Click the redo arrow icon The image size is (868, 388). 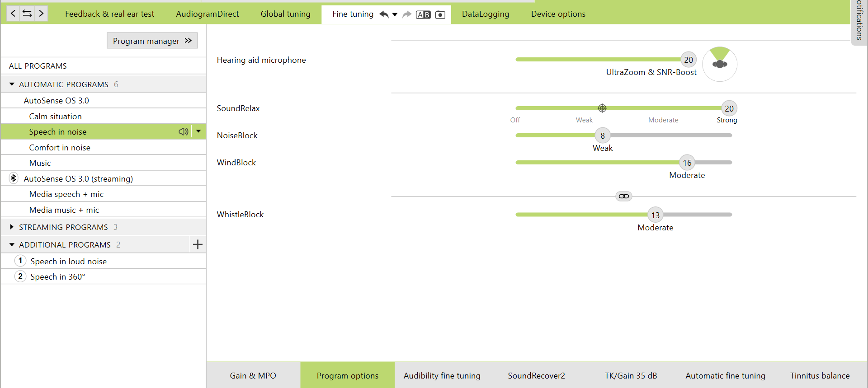pyautogui.click(x=406, y=14)
